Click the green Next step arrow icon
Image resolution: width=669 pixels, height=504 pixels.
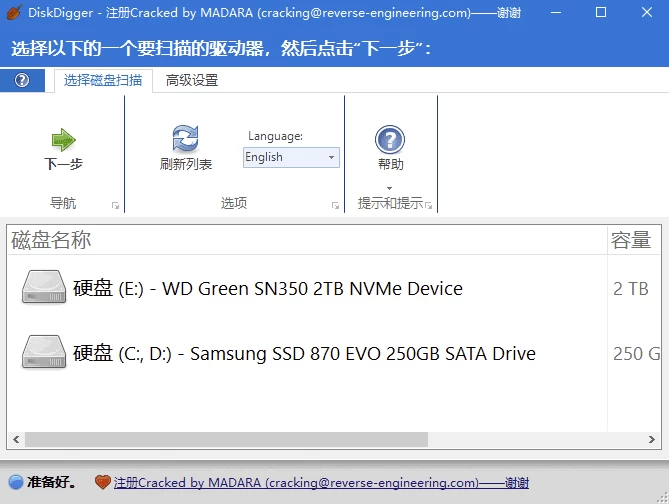pyautogui.click(x=63, y=139)
